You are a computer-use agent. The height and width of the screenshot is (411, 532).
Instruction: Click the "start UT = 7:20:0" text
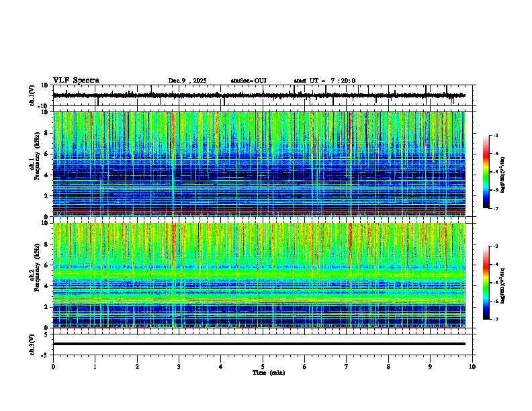[x=324, y=81]
